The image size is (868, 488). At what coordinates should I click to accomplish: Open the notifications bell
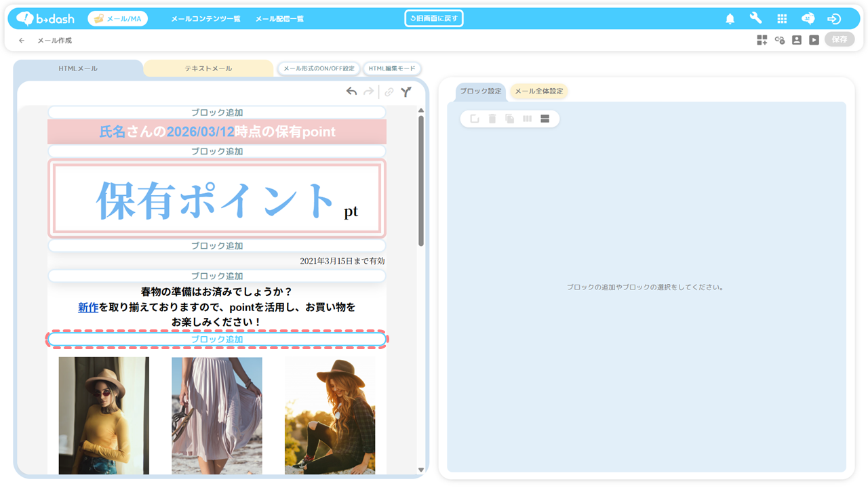[730, 19]
